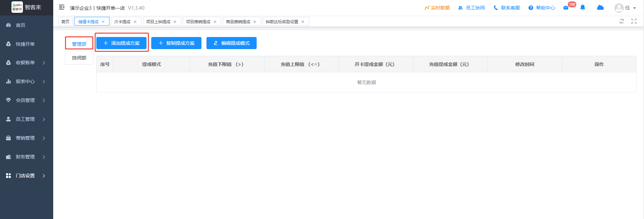This screenshot has height=219, width=644.
Task: Switch to the 项目推销提成 tab
Action: 198,22
